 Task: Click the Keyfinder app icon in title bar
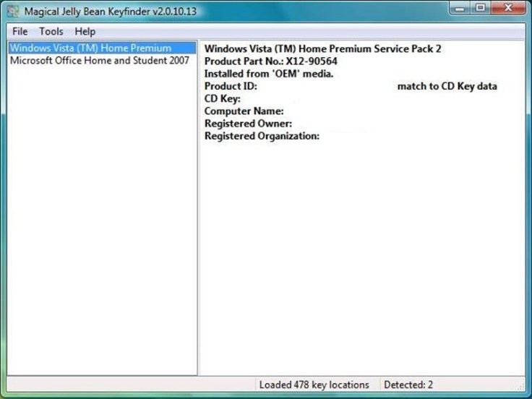tap(12, 12)
